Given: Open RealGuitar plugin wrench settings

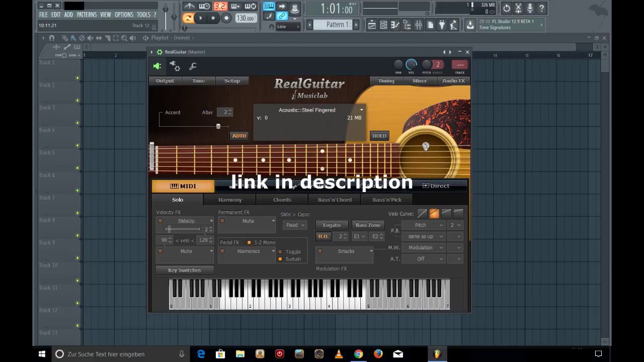Looking at the screenshot, I should pos(193,66).
